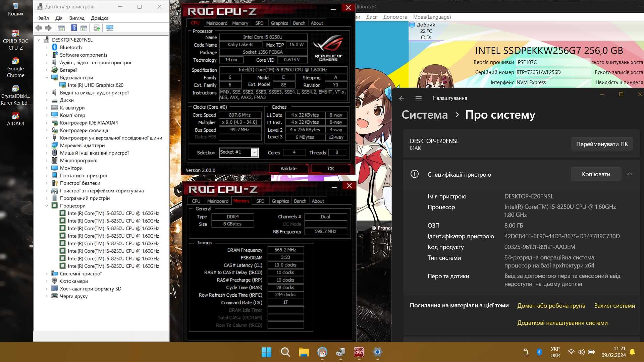Click Wi-Fi network tray icon
The width and height of the screenshot is (644, 362).
coord(571,352)
